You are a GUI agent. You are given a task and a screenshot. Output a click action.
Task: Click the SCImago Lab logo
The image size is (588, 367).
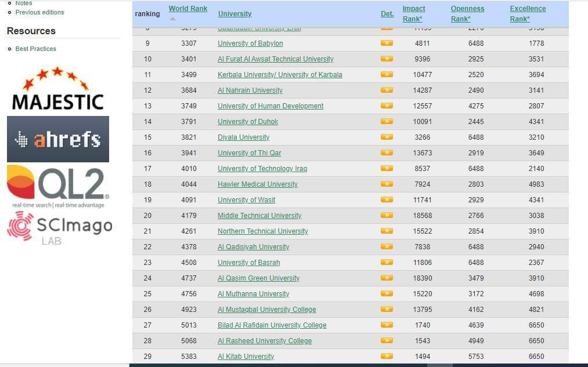(x=60, y=228)
